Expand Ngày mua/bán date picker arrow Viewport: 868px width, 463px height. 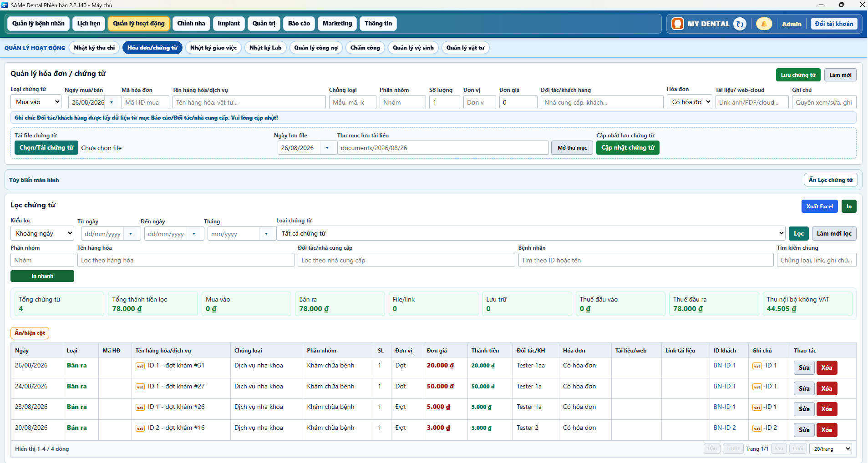point(112,102)
